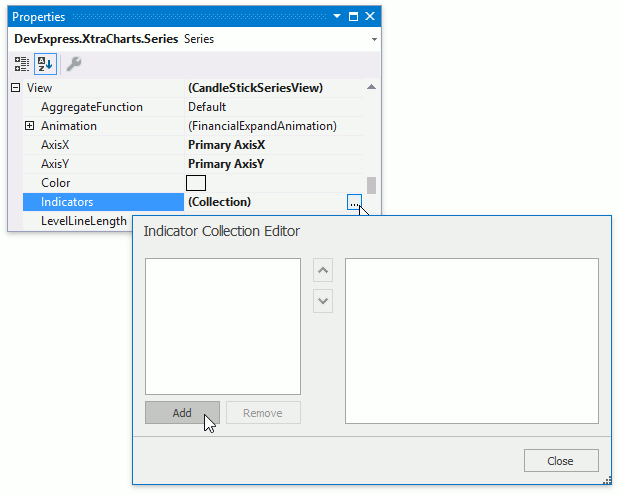
Task: Close the Properties panel
Action: (x=370, y=16)
